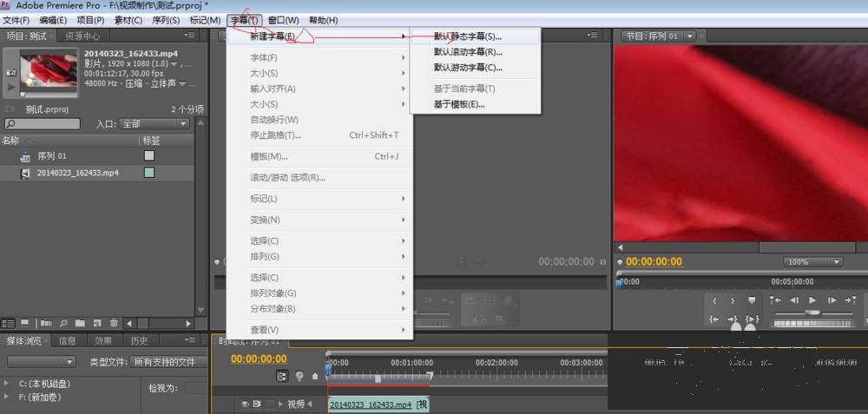The image size is (868, 414).
Task: Click the yellow program monitor timecode 00:00:00:00
Action: point(654,262)
